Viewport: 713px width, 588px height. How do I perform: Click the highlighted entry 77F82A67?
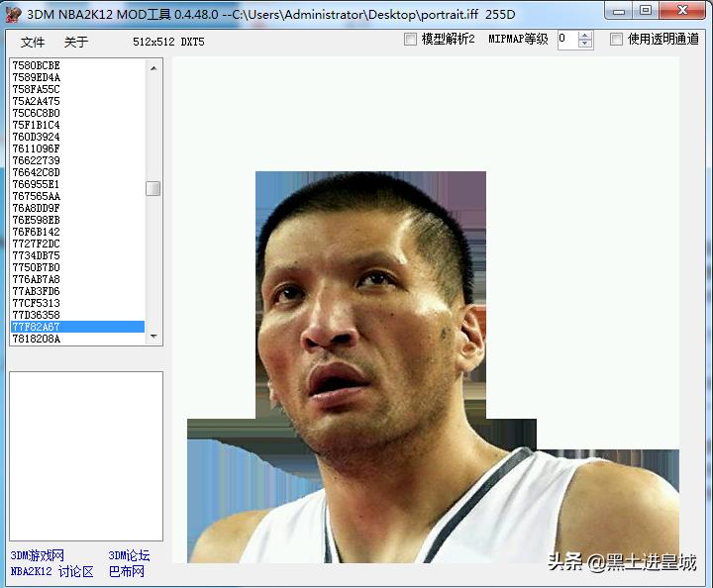pyautogui.click(x=77, y=327)
